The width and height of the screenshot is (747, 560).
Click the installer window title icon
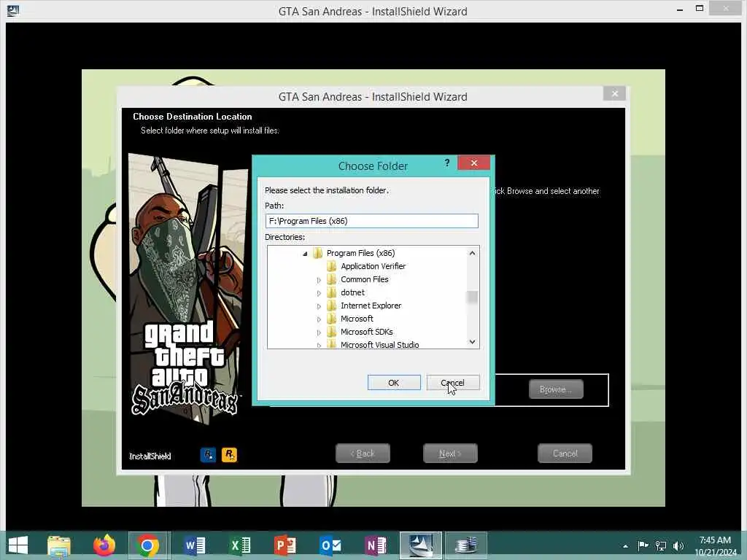click(13, 10)
